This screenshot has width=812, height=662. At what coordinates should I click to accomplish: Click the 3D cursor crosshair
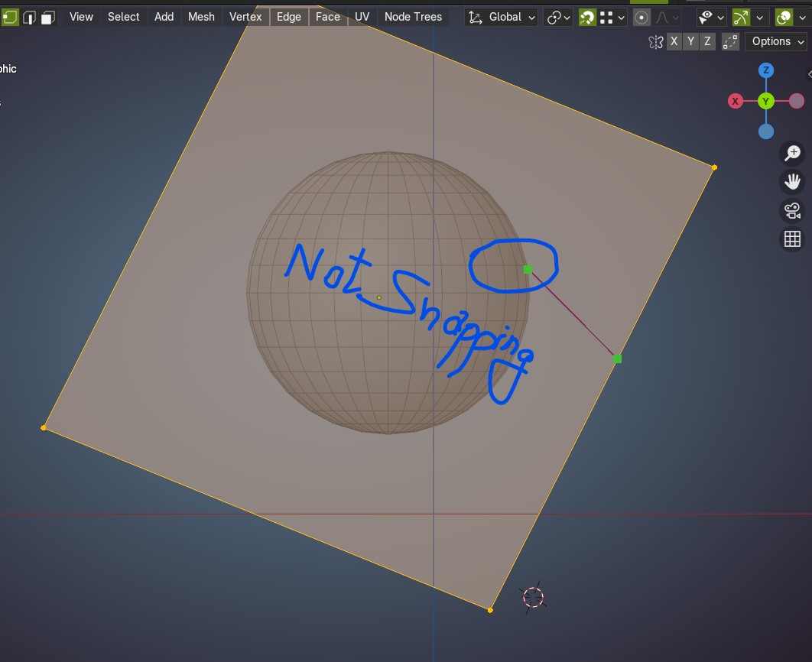pos(533,597)
